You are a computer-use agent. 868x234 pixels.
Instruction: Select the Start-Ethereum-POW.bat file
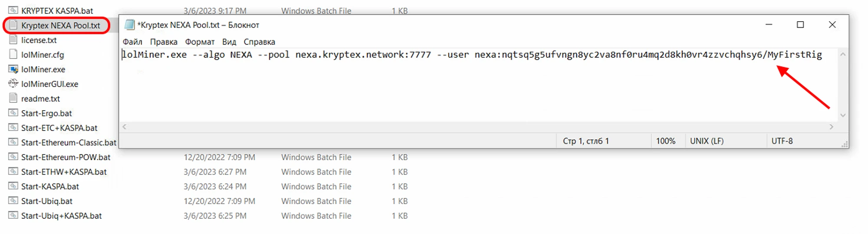coord(66,157)
